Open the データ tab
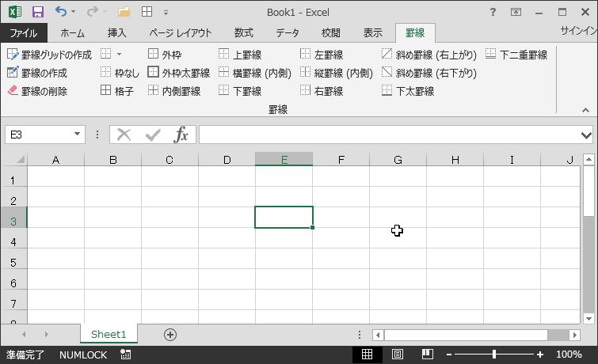The height and width of the screenshot is (364, 598). (288, 32)
